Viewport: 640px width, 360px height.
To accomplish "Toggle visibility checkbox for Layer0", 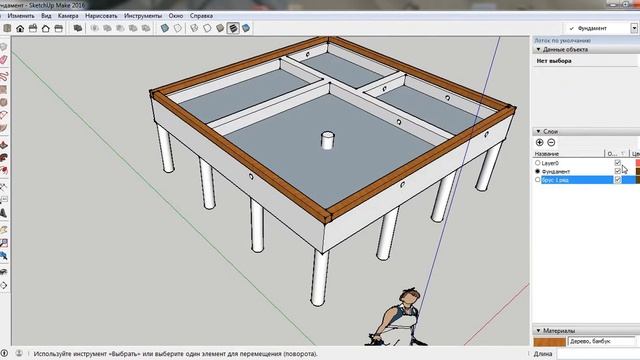I will 618,163.
